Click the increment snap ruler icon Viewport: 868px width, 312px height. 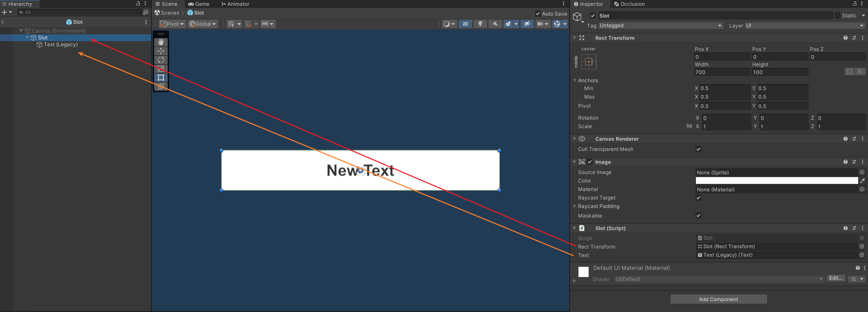(x=265, y=24)
